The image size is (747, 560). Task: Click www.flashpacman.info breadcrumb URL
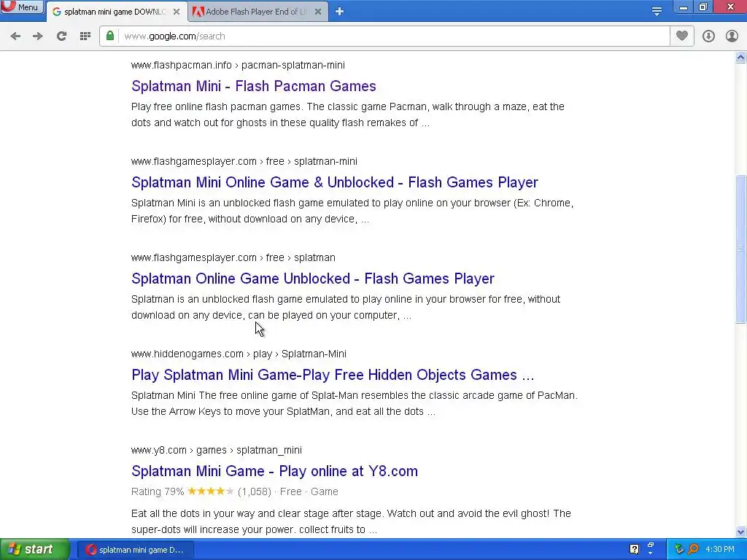pyautogui.click(x=238, y=65)
